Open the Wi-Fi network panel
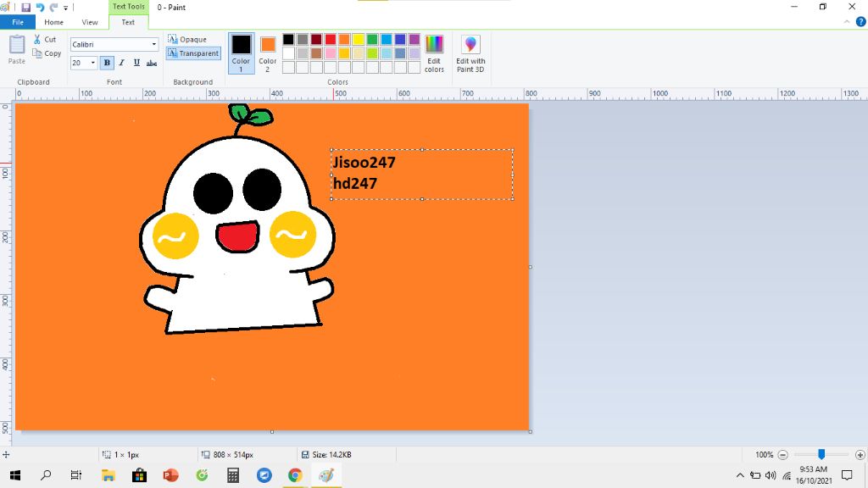 787,475
